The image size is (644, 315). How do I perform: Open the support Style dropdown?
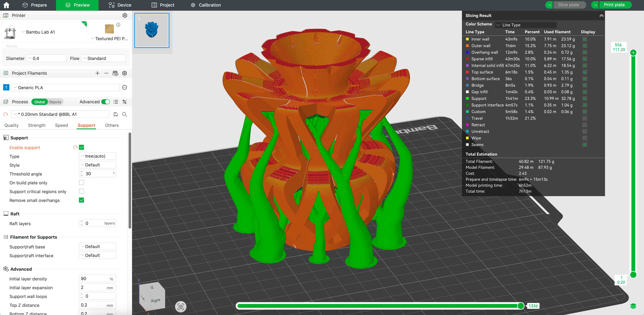pyautogui.click(x=97, y=165)
